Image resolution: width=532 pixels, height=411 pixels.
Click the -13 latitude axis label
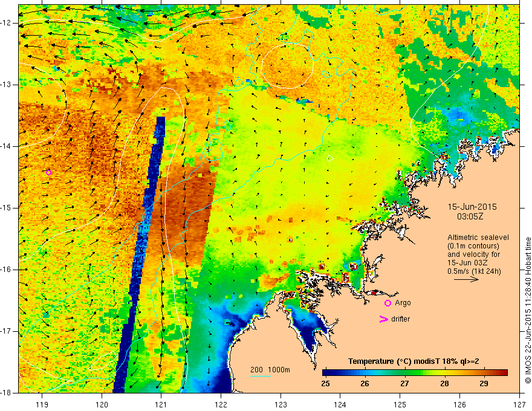pyautogui.click(x=6, y=85)
